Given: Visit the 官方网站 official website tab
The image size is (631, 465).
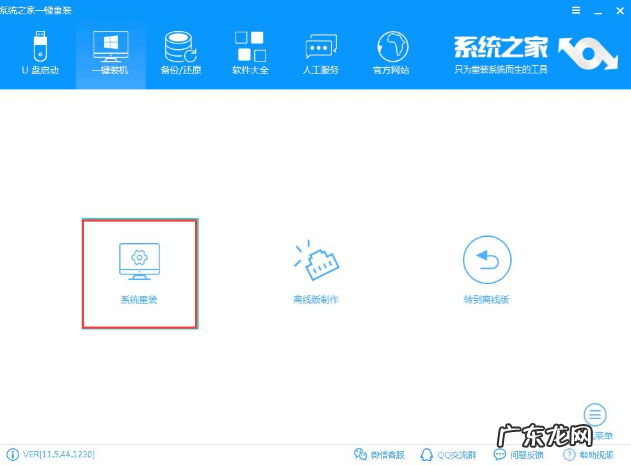Looking at the screenshot, I should point(391,53).
